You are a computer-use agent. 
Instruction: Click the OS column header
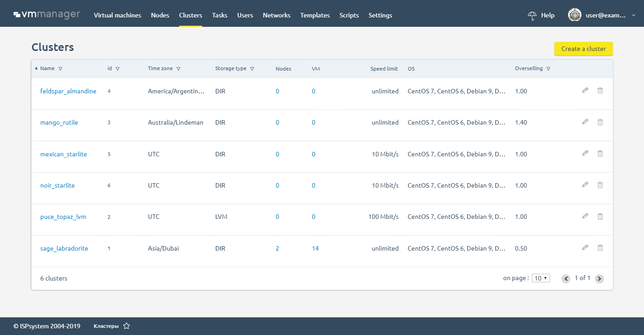[411, 69]
